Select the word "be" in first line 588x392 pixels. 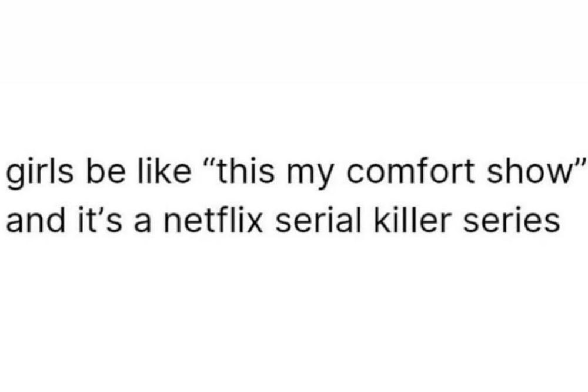pos(107,171)
